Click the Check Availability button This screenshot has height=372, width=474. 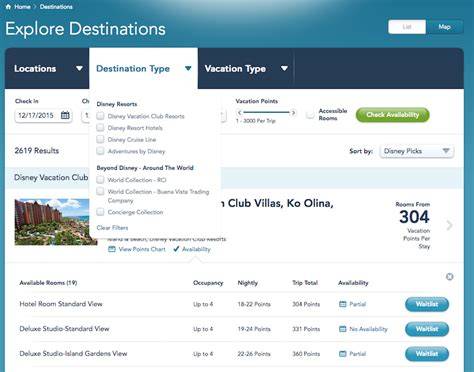[x=393, y=115]
